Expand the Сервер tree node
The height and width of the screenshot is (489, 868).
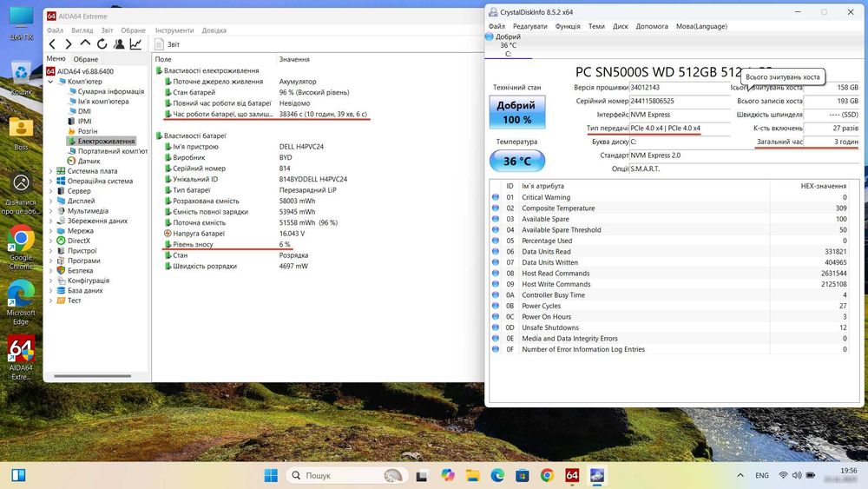51,191
